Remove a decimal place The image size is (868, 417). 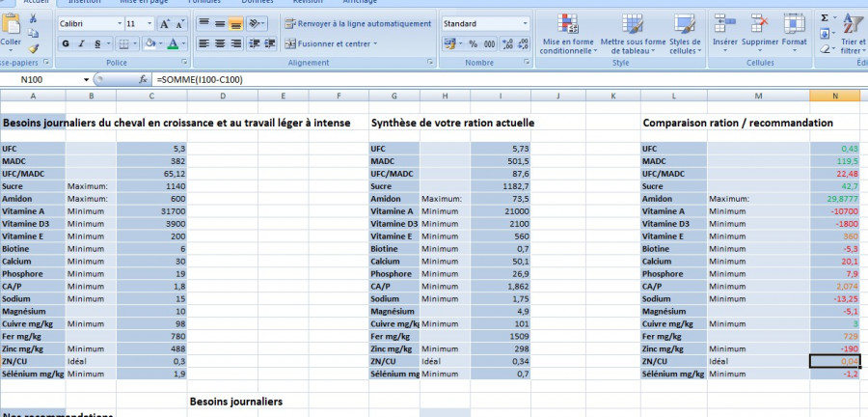pyautogui.click(x=523, y=43)
